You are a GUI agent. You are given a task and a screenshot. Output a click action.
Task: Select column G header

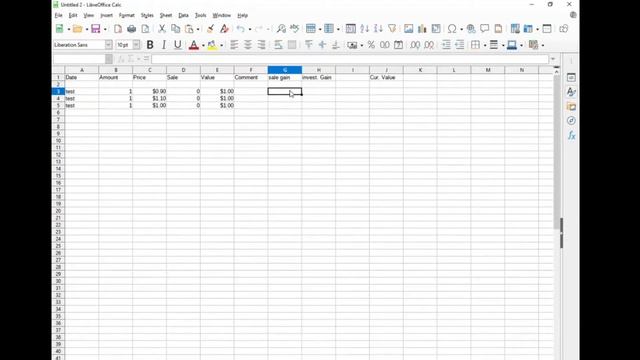click(285, 70)
